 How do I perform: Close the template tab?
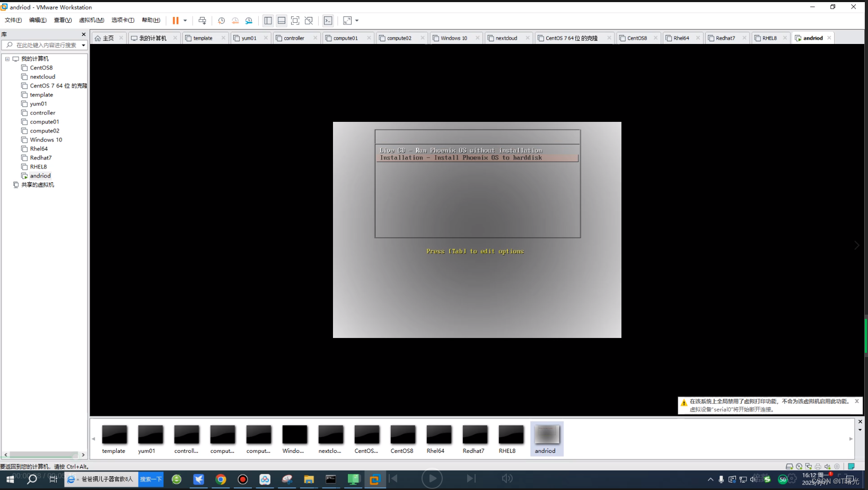pyautogui.click(x=223, y=38)
